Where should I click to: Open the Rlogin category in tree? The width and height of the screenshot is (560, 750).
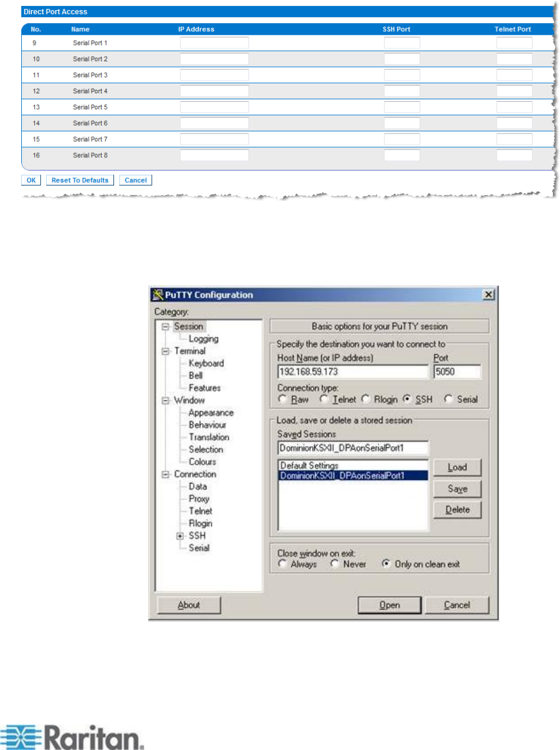click(x=200, y=523)
